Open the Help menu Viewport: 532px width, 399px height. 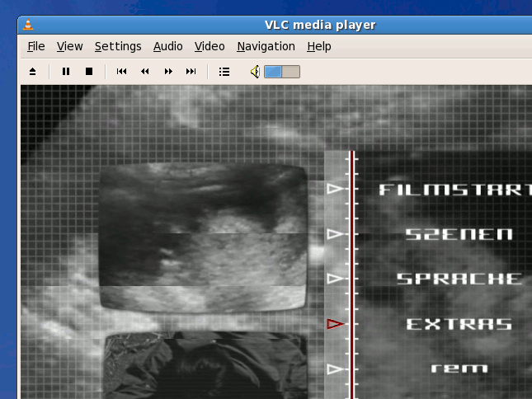tap(319, 46)
